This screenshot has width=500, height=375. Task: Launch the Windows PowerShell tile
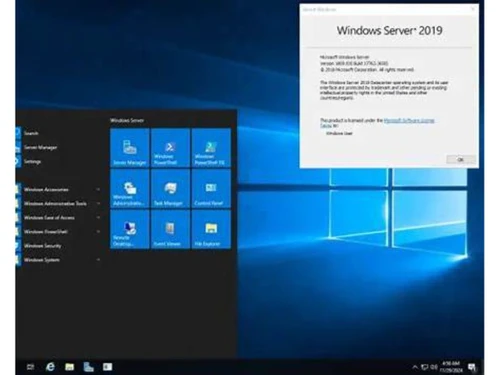click(170, 148)
